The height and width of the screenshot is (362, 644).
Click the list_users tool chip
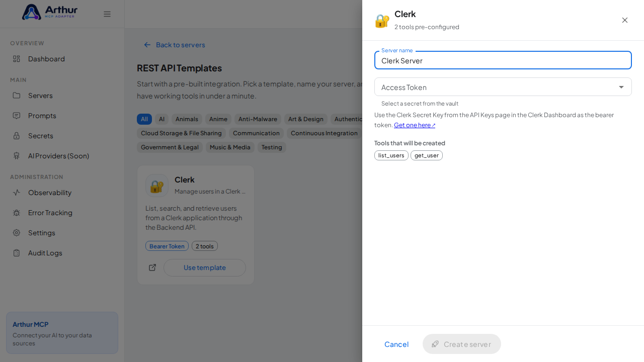[x=391, y=155]
